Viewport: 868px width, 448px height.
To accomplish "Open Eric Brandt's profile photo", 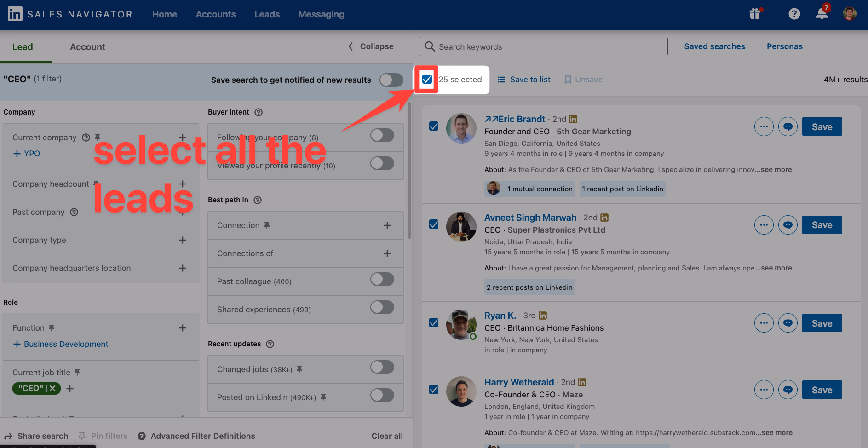I will (x=461, y=128).
